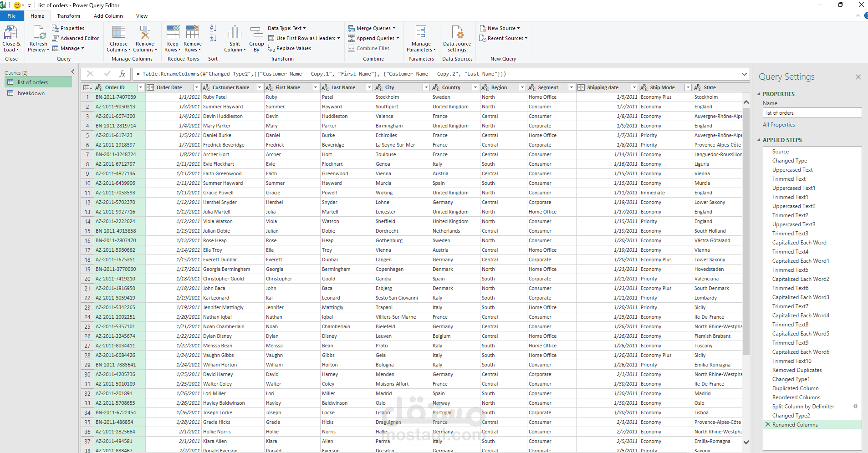Expand the formula bar
868x453 pixels.
pyautogui.click(x=744, y=74)
